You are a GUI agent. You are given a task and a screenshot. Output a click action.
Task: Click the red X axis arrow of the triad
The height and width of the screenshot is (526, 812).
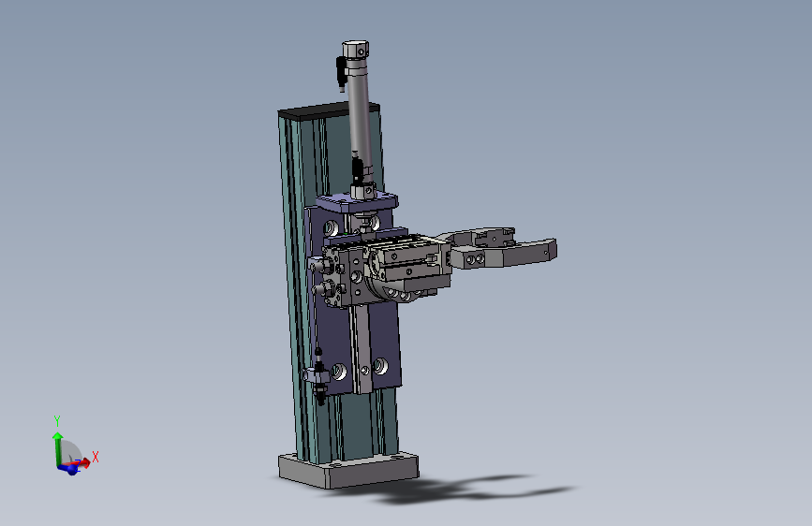pyautogui.click(x=81, y=463)
